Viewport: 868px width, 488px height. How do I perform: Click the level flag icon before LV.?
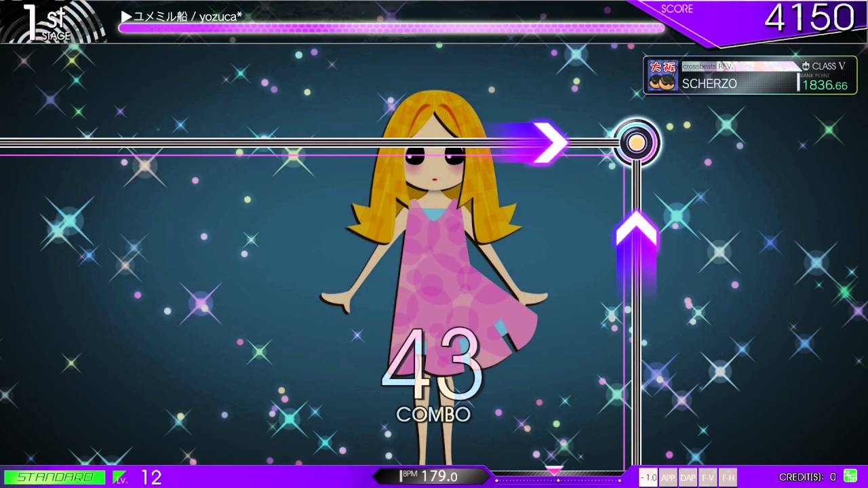(119, 477)
